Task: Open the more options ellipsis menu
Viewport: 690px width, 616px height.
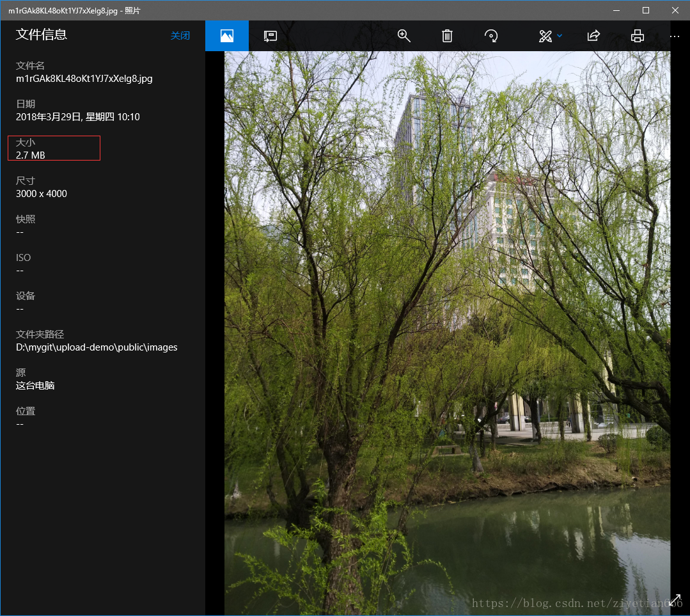Action: pyautogui.click(x=675, y=36)
